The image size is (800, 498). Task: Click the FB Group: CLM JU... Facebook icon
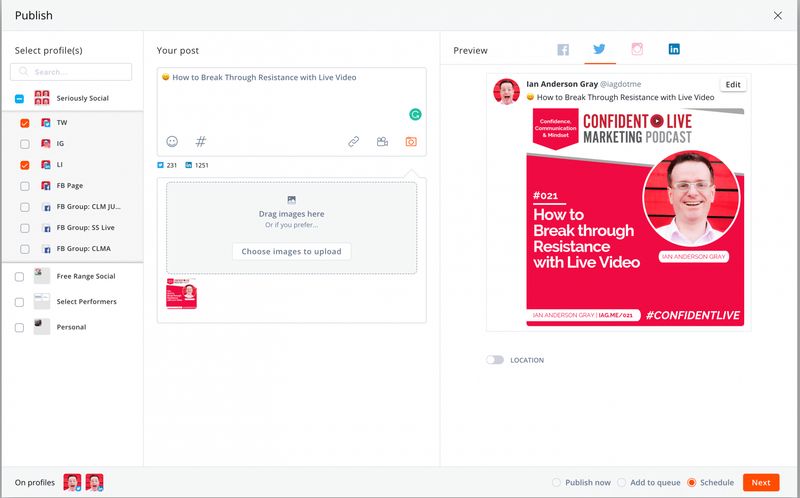click(x=46, y=207)
